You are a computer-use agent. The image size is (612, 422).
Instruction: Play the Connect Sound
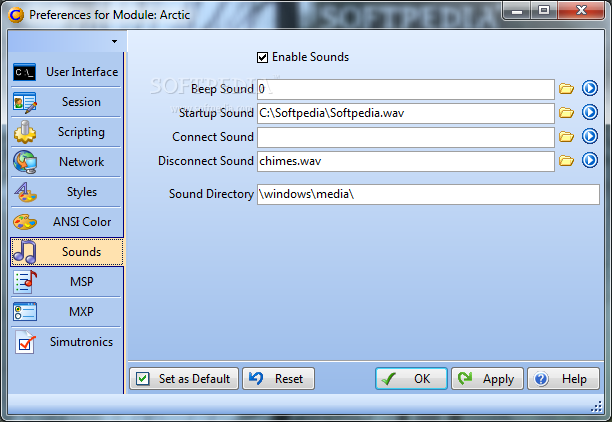tap(590, 136)
